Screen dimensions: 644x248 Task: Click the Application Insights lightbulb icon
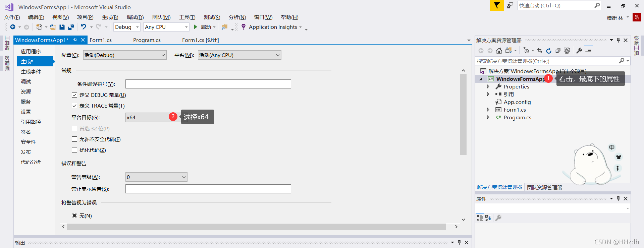pos(244,27)
